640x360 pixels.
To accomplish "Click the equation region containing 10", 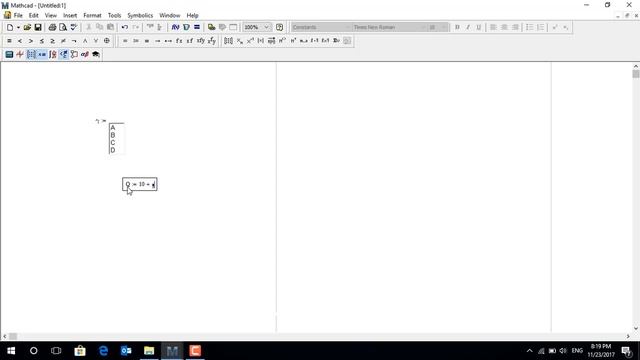I will click(140, 184).
